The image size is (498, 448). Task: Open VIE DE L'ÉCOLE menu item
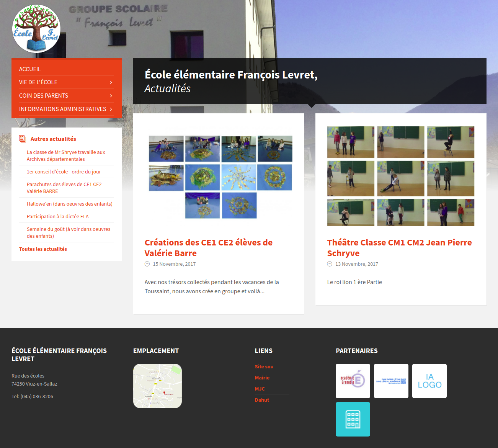point(67,82)
